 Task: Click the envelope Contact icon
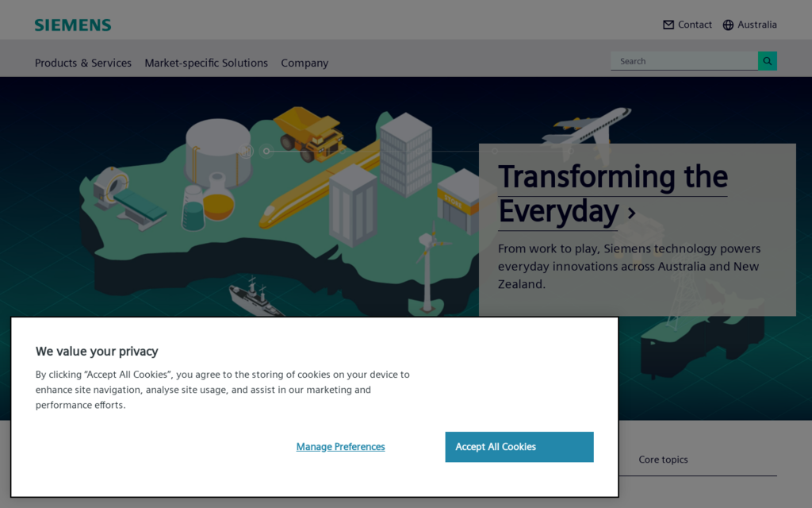[x=668, y=25]
